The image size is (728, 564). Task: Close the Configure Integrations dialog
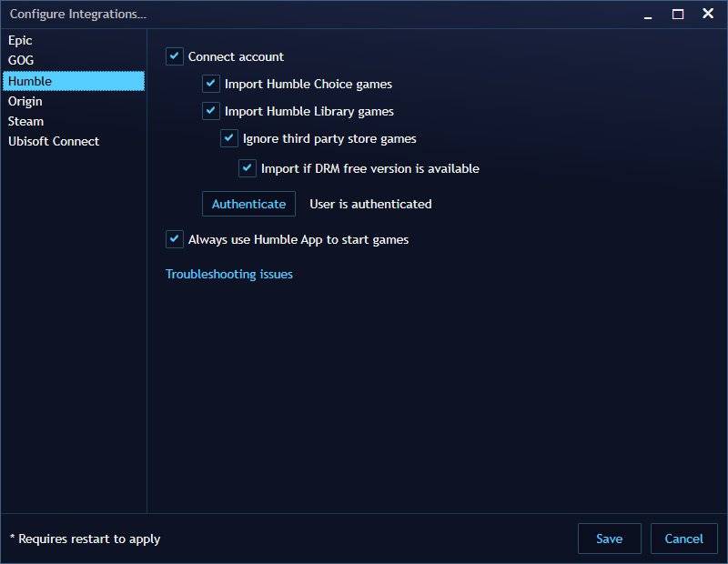tap(707, 14)
